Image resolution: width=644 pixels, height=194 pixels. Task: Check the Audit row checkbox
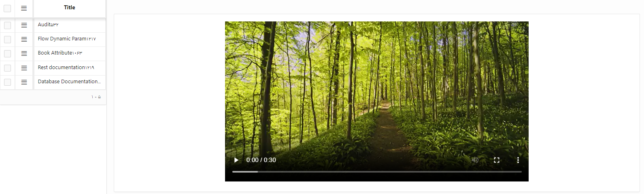click(7, 25)
